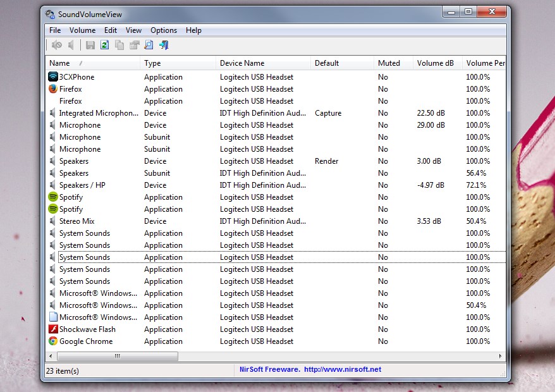Maximize the SoundVolumeView window
The height and width of the screenshot is (392, 555).
click(x=468, y=11)
